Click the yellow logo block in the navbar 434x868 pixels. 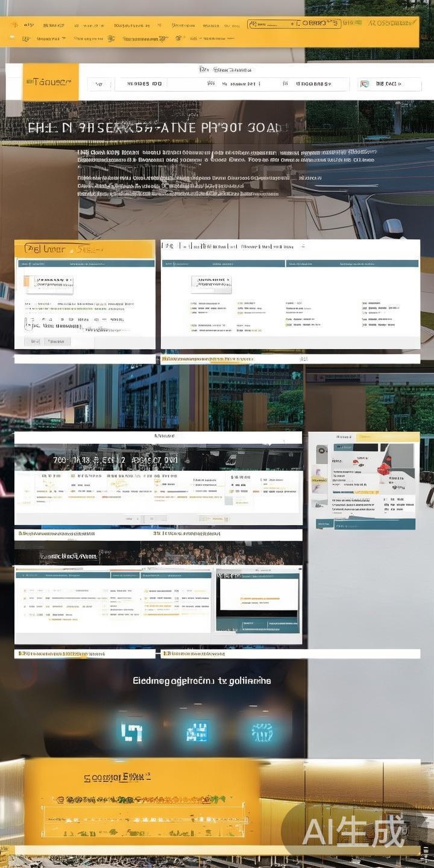click(x=51, y=83)
